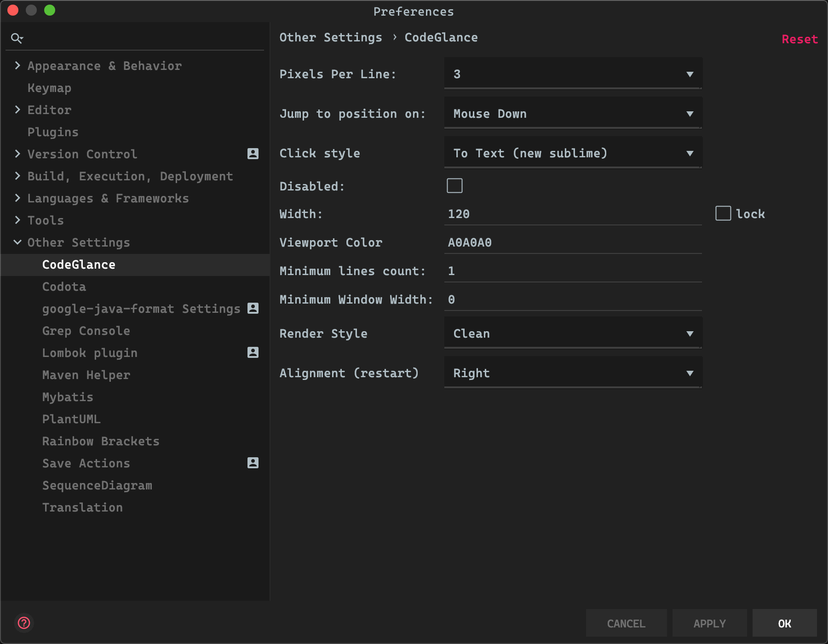Open the Keymap settings page
828x644 pixels.
click(49, 88)
